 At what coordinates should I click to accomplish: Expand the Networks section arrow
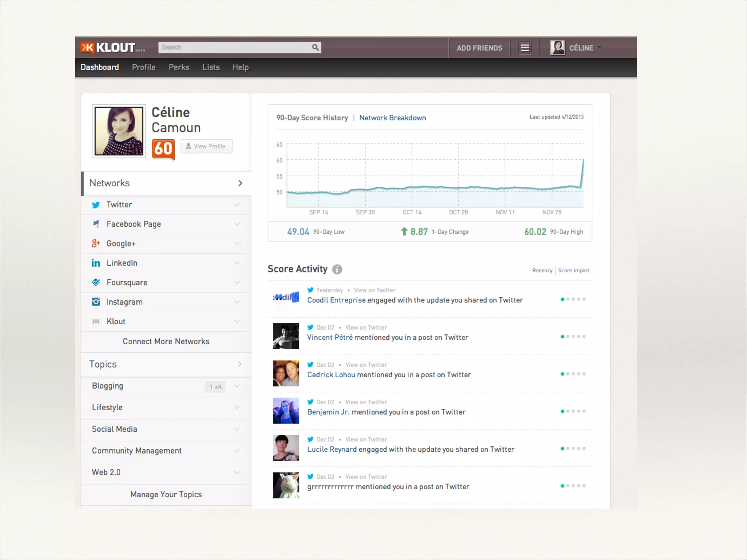[240, 183]
